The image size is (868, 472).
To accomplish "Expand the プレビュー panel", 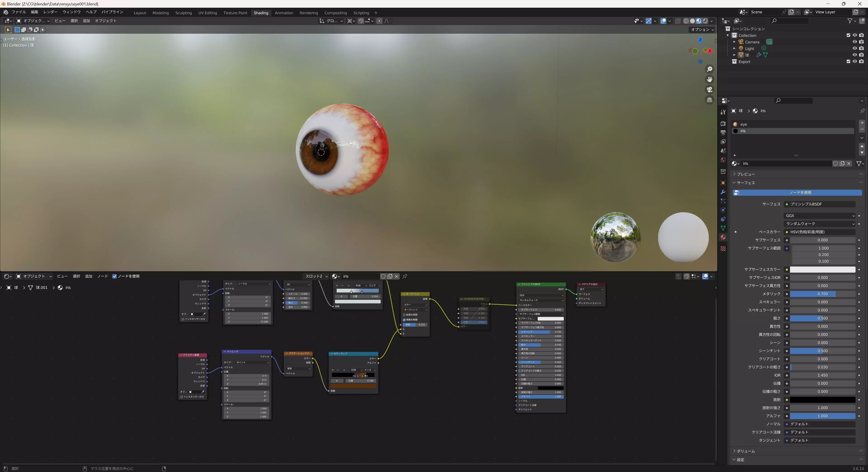I will tap(746, 174).
